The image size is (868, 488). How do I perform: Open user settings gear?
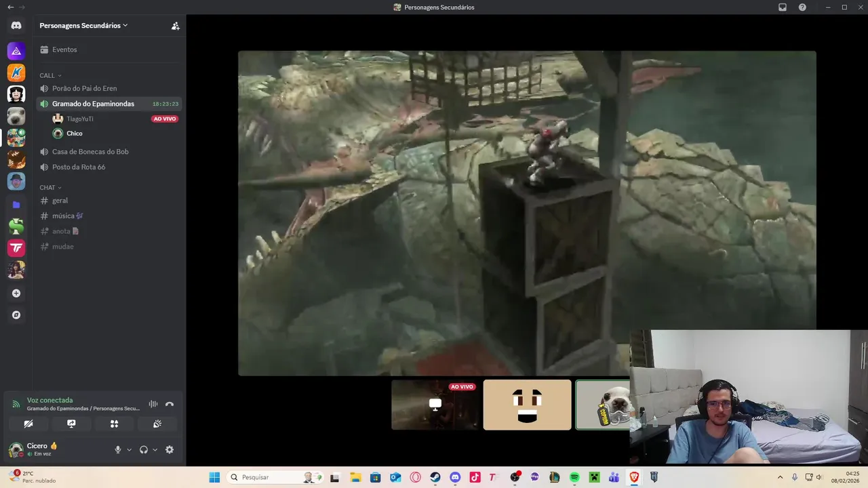tap(170, 449)
